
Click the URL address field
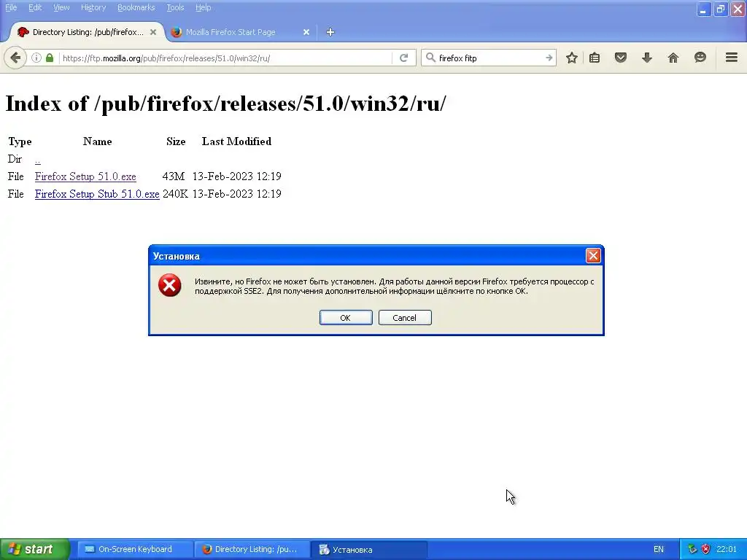pos(226,58)
